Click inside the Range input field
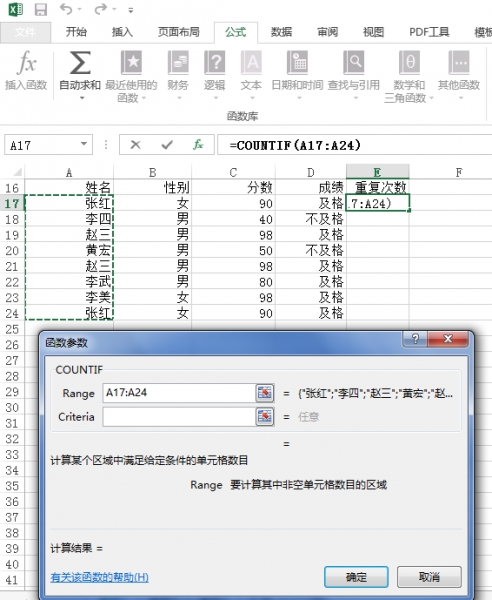The height and width of the screenshot is (600, 492). point(179,393)
